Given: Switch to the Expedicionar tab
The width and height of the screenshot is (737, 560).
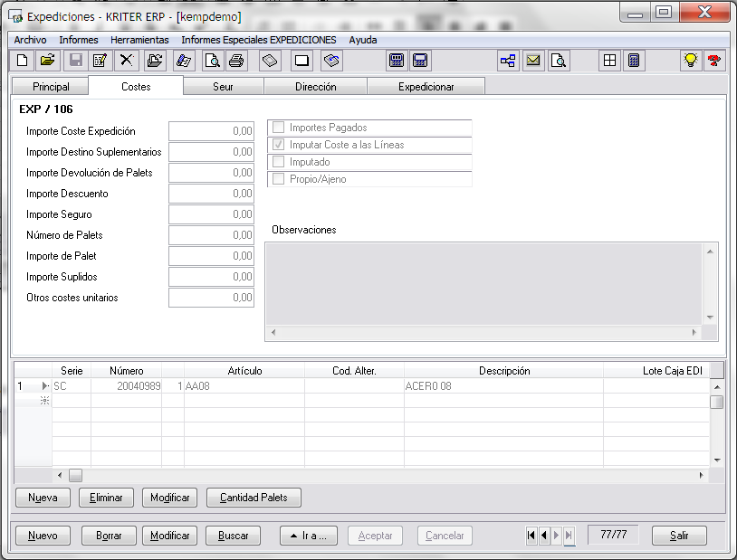Looking at the screenshot, I should 426,87.
